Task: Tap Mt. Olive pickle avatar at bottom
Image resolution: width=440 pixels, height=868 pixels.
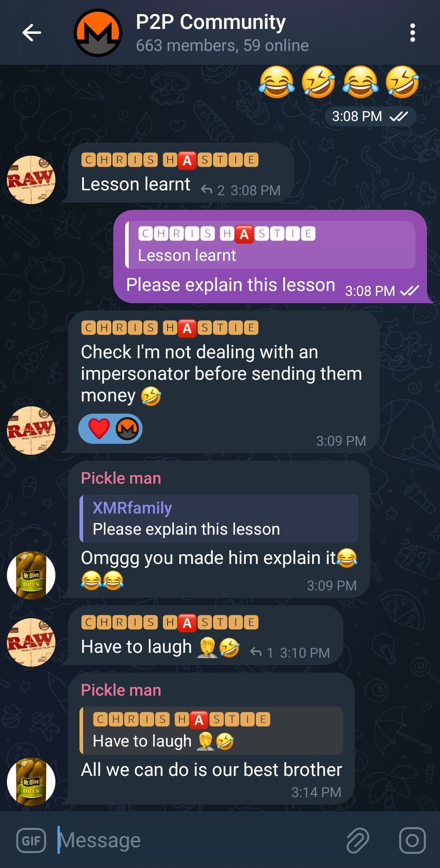Action: (x=31, y=782)
